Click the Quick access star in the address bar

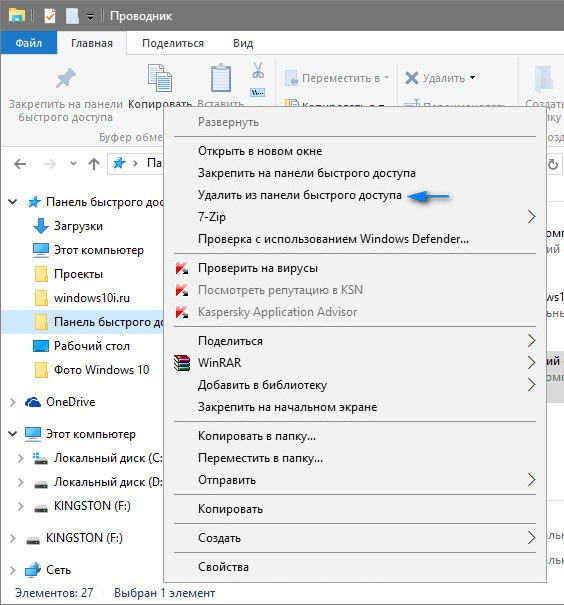click(x=119, y=163)
